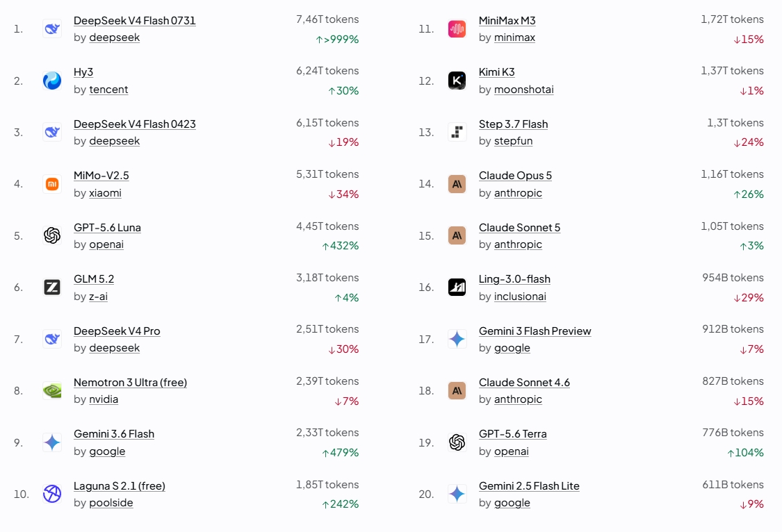Screen dimensions: 782x532
Task: Visit the tencent provider link
Action: click(108, 90)
